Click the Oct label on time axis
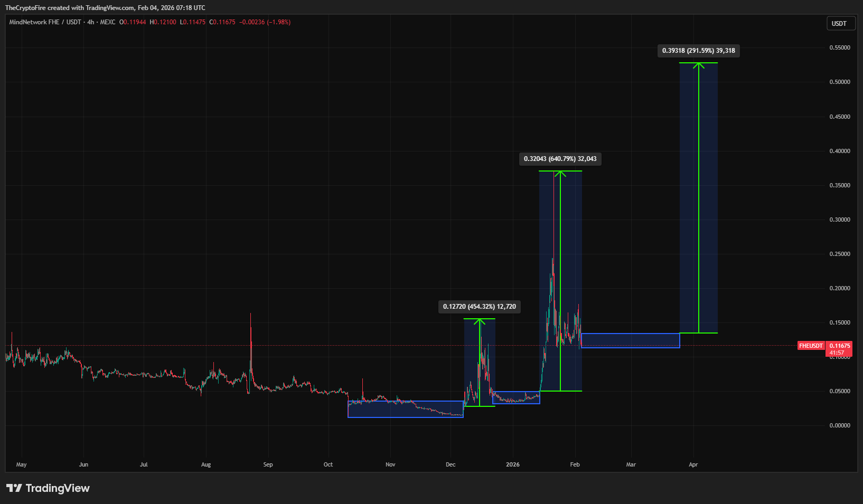Viewport: 863px width, 504px height. [x=328, y=464]
